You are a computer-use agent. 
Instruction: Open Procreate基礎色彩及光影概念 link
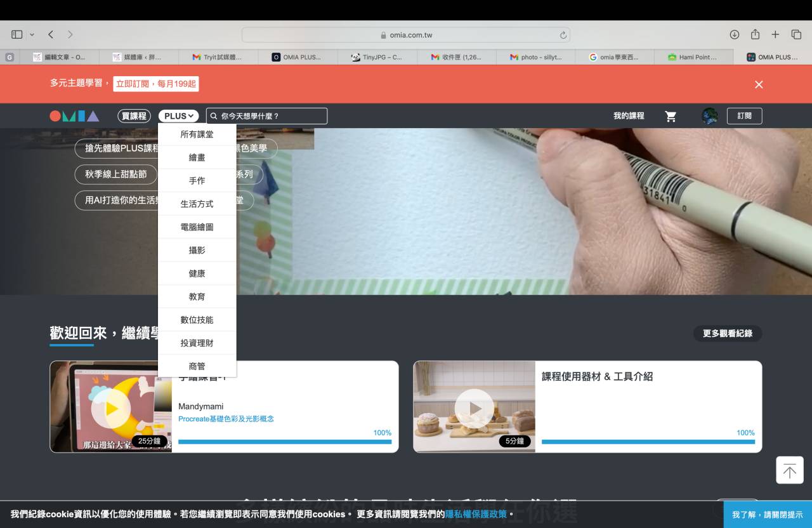pos(226,419)
